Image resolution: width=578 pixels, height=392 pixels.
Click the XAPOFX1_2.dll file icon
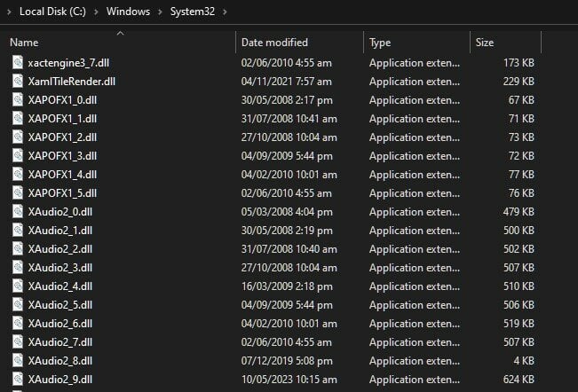pyautogui.click(x=18, y=137)
